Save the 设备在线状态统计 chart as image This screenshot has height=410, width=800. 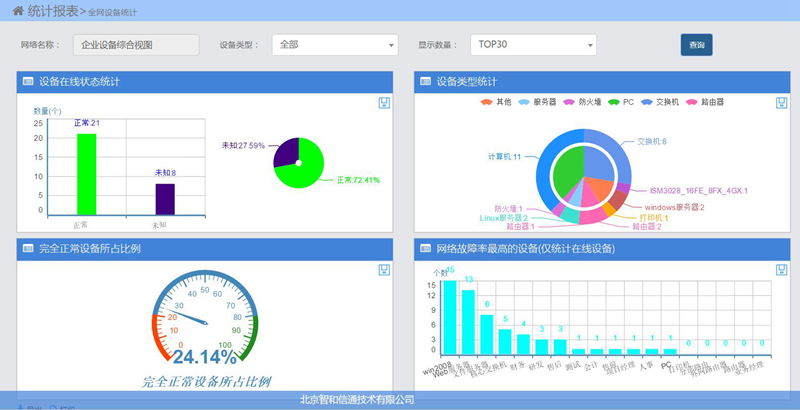384,103
